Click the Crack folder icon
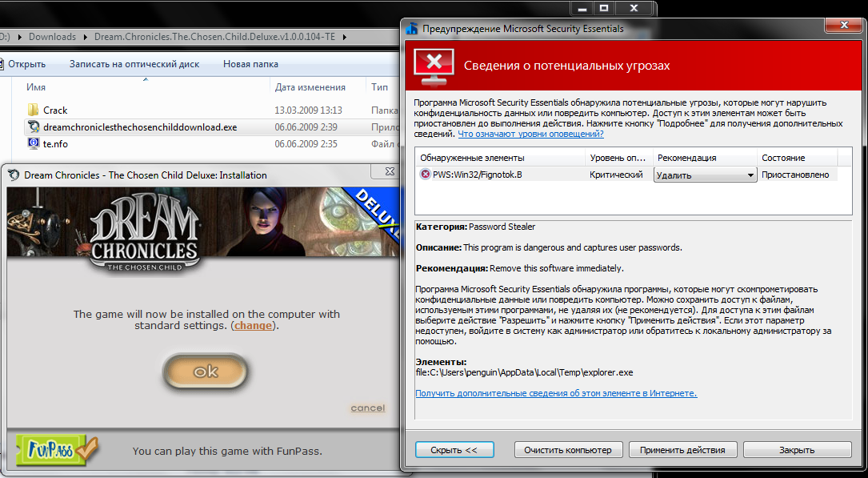The image size is (868, 478). click(x=34, y=110)
